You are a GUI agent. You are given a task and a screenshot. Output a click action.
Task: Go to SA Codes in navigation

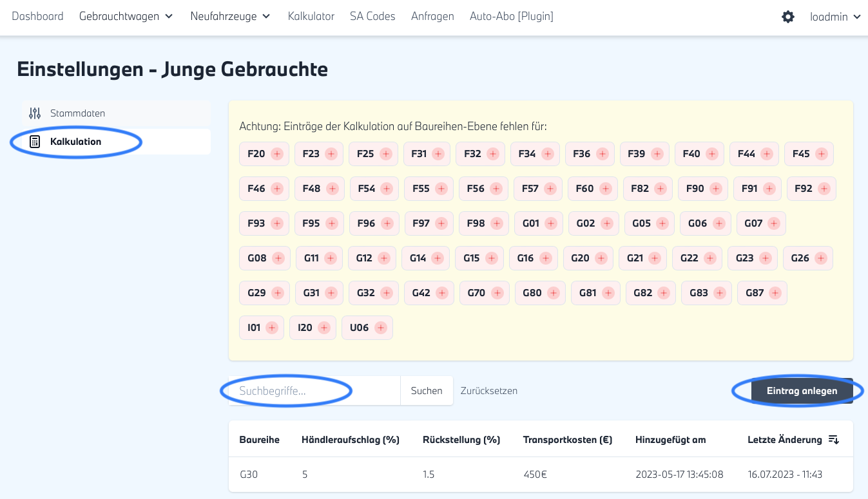[x=372, y=17]
